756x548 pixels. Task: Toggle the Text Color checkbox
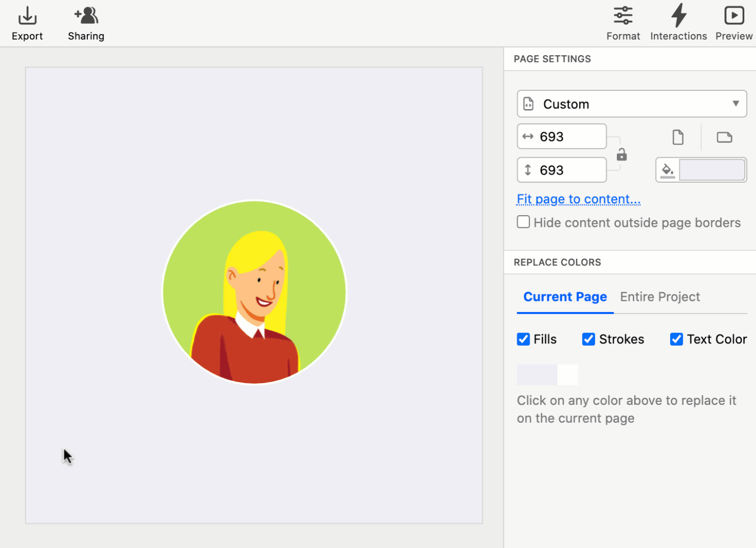(676, 339)
